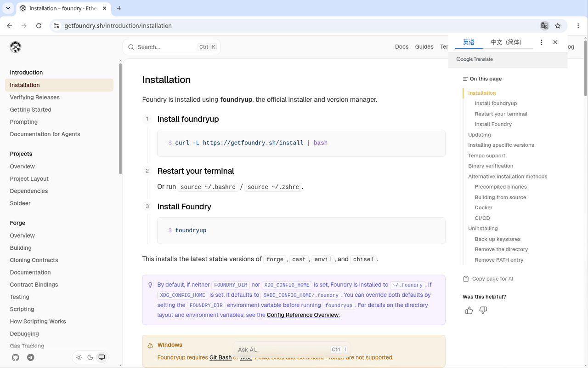Open Google Translate options menu
This screenshot has width=588, height=368.
pos(542,42)
